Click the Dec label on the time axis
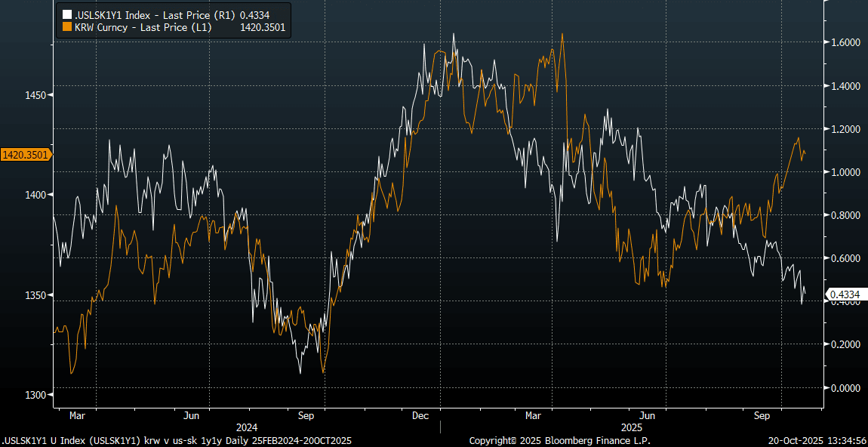 (420, 415)
